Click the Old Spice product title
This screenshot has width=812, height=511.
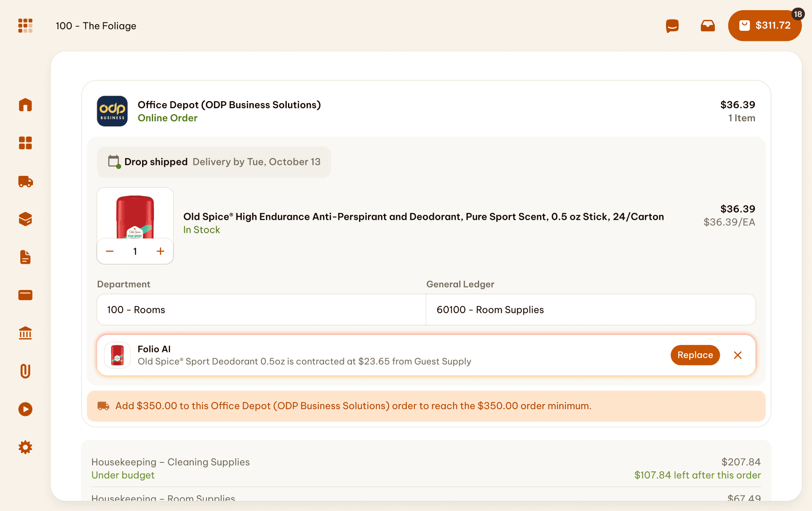coord(423,216)
